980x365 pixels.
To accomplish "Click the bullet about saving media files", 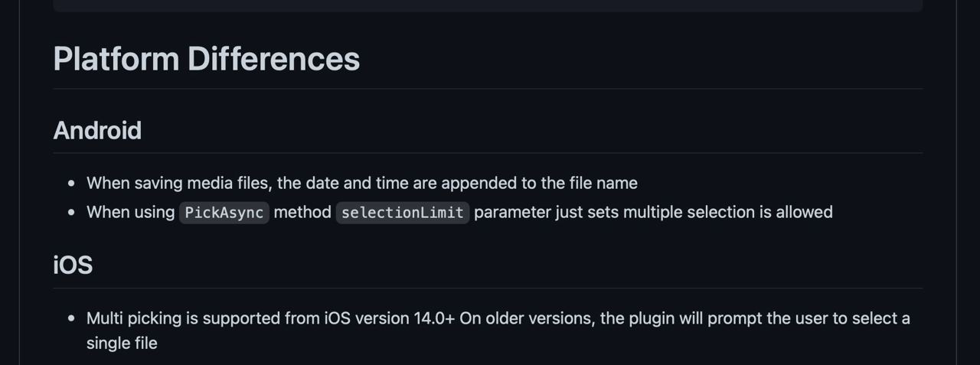I will click(x=362, y=183).
